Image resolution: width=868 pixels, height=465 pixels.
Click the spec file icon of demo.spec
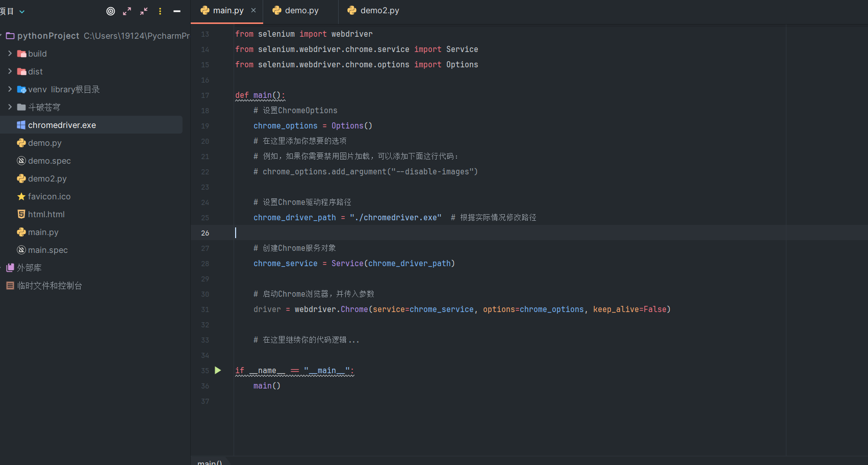point(21,161)
